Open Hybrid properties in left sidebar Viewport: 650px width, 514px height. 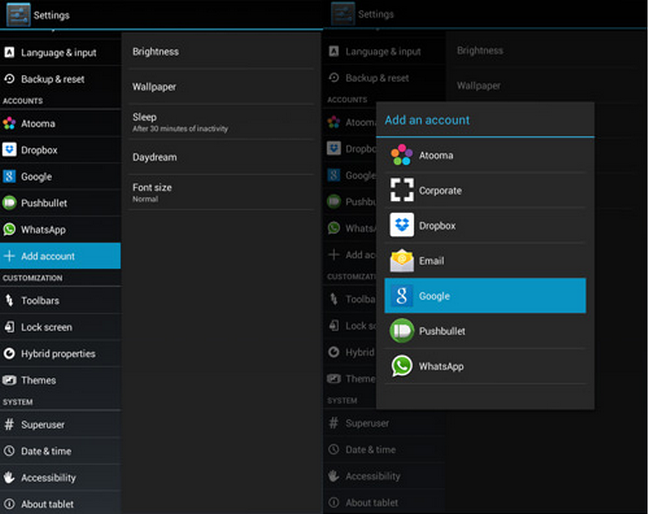point(61,353)
